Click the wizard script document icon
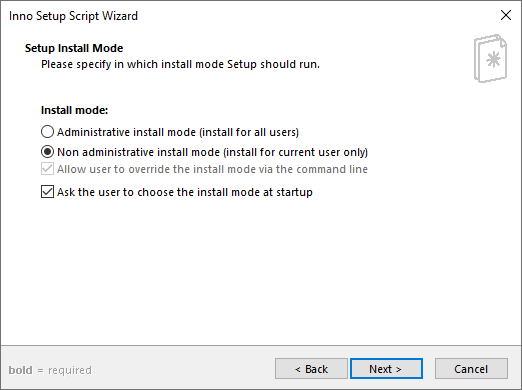Viewport: 522px width, 390px height. [490, 58]
